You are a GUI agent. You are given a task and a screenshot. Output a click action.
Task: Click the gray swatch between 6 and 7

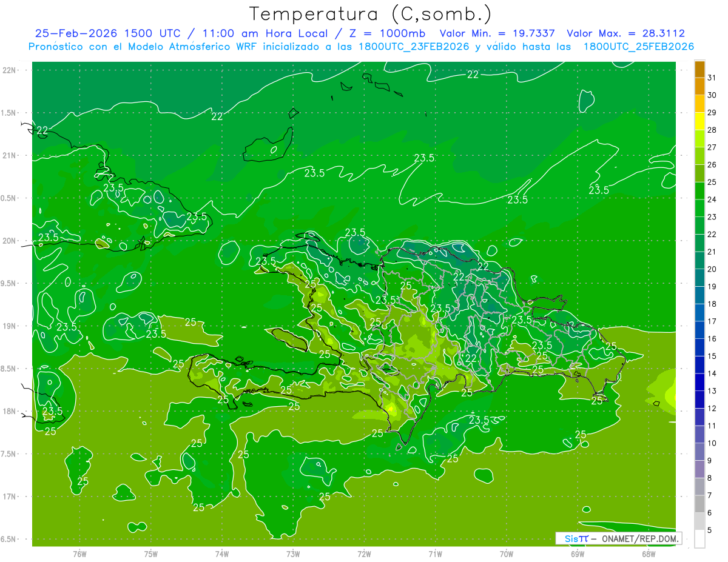coord(699,504)
